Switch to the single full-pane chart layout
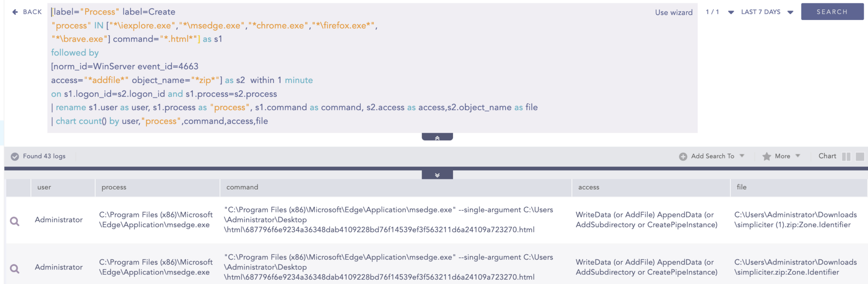The image size is (868, 284). tap(860, 156)
